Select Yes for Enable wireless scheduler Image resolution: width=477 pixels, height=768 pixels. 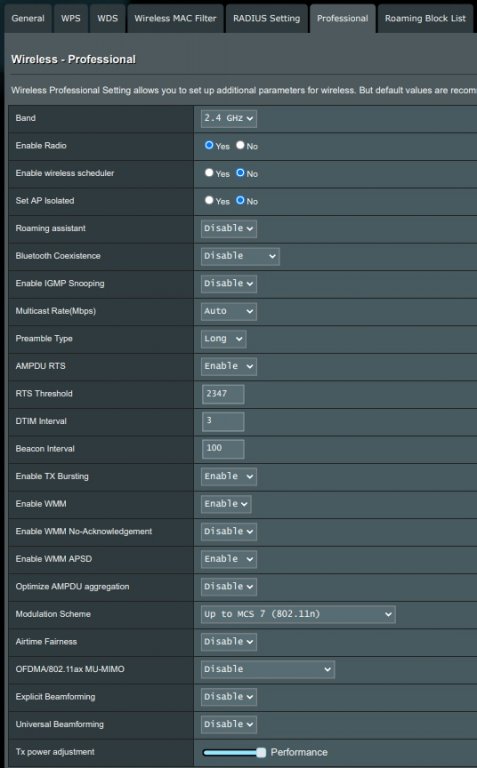[209, 172]
